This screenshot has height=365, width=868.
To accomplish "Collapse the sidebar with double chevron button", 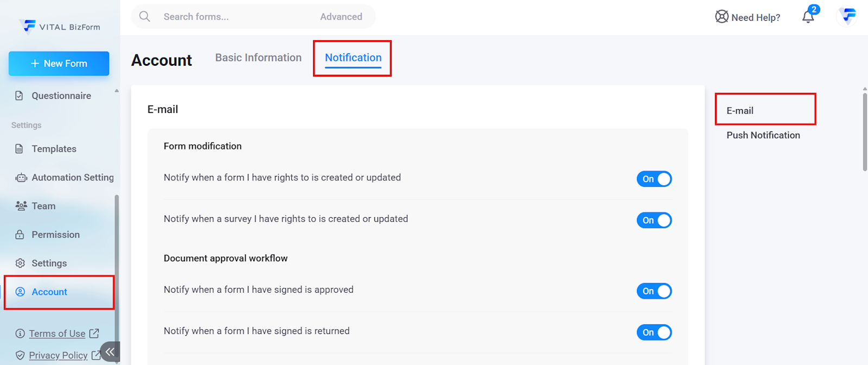I will 110,351.
